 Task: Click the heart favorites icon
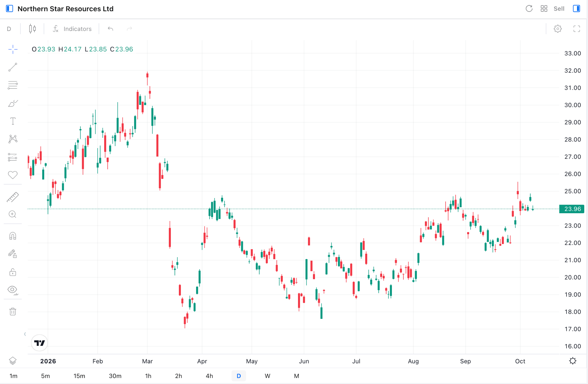click(13, 175)
